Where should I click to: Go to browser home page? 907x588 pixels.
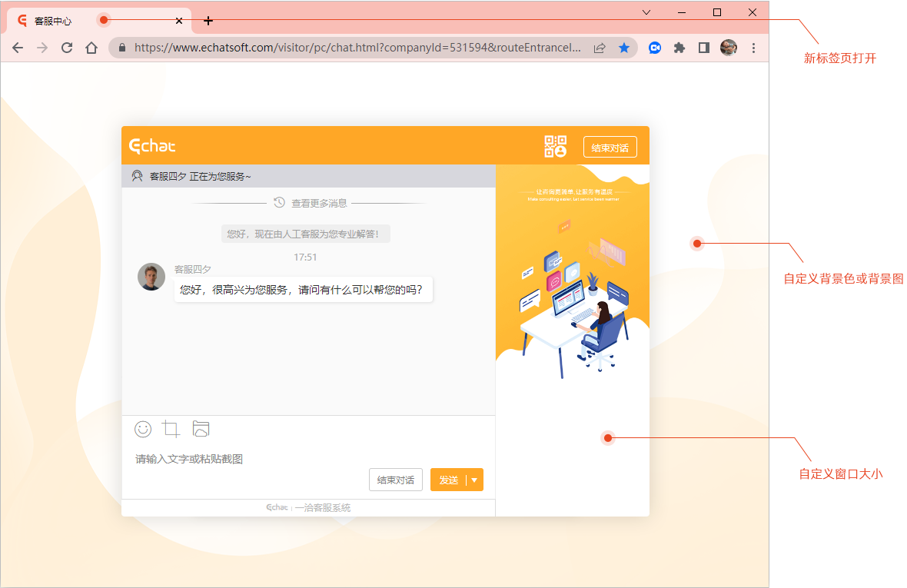point(91,48)
